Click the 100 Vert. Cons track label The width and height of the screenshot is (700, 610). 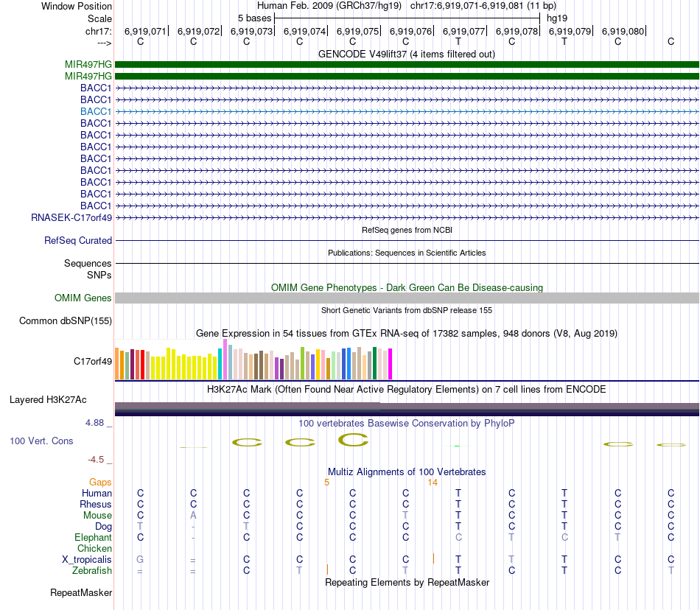click(41, 441)
